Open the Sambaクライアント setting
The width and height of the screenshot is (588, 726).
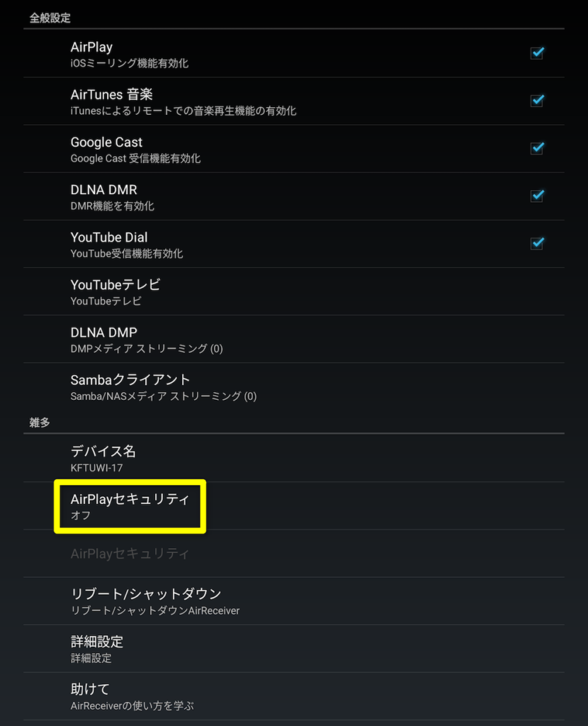294,387
